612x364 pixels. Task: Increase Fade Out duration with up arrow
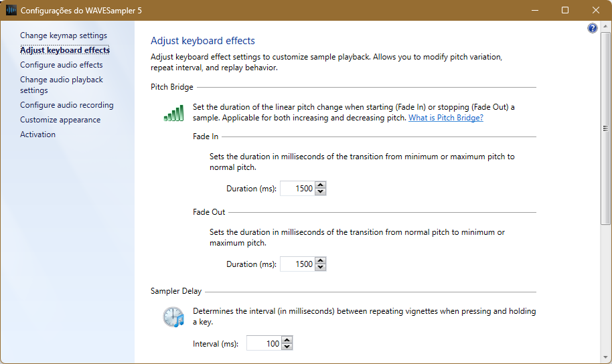321,261
